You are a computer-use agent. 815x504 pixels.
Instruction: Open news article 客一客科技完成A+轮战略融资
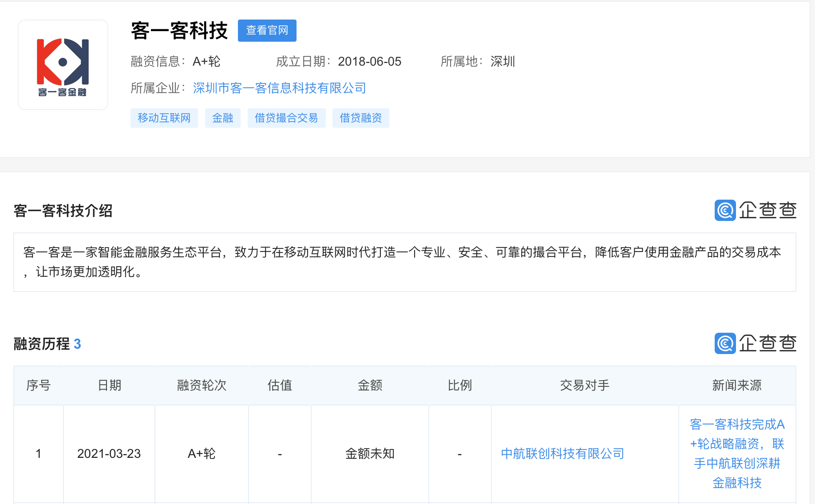(737, 453)
